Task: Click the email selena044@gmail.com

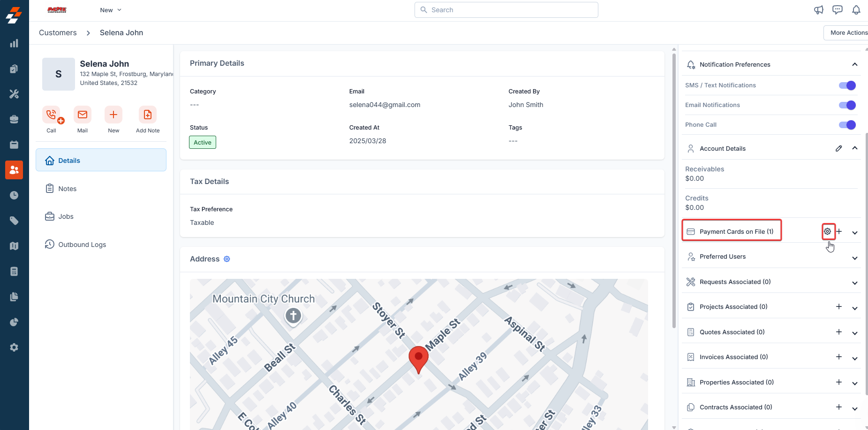Action: pos(385,105)
